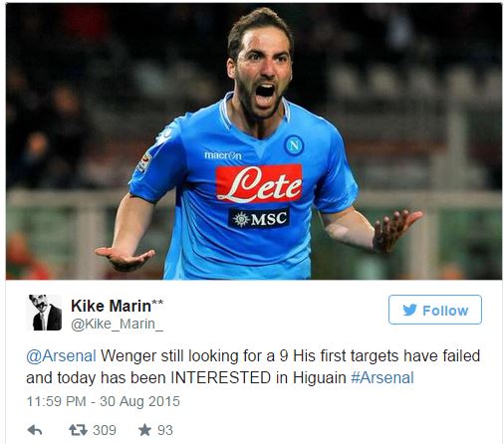Click the macron logo on jersey

[x=223, y=155]
